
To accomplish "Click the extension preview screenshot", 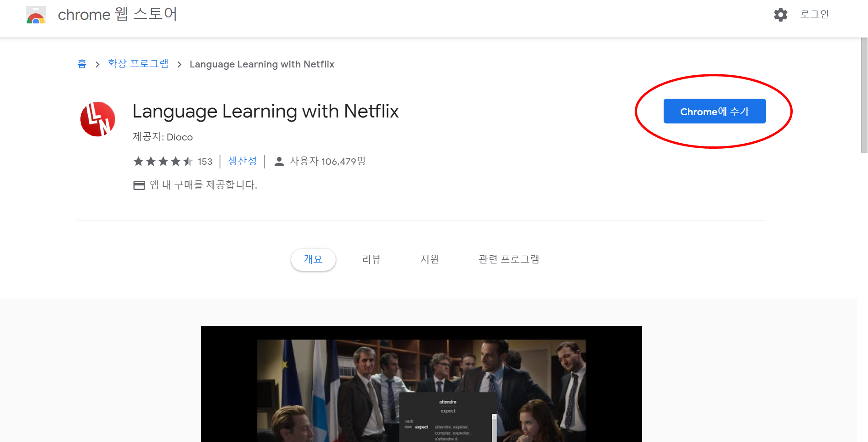I will [x=421, y=384].
